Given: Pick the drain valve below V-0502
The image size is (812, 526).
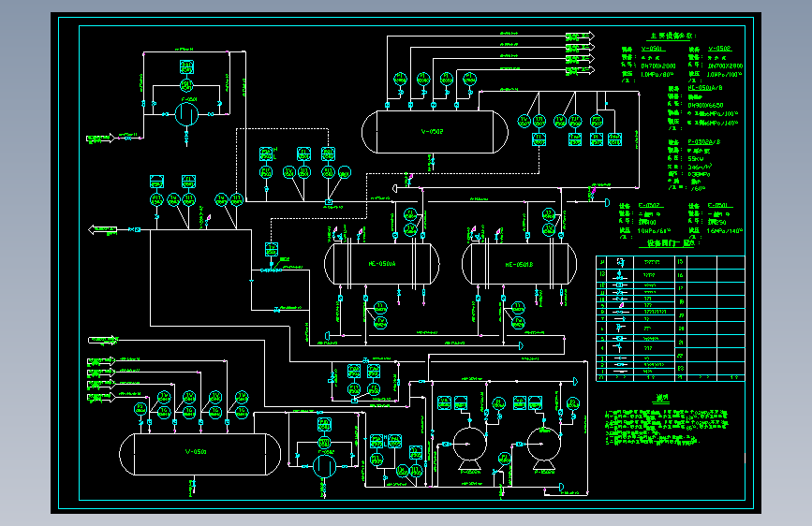Looking at the screenshot, I should [x=432, y=162].
